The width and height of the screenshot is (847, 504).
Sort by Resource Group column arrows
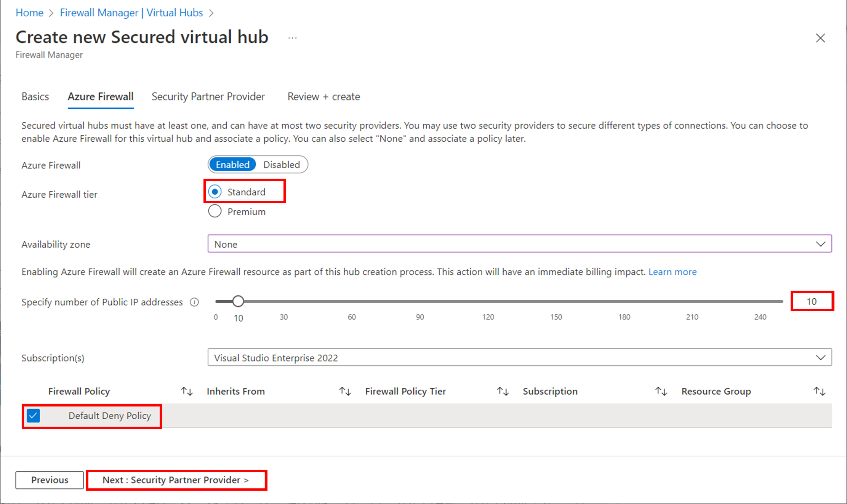[x=819, y=391]
